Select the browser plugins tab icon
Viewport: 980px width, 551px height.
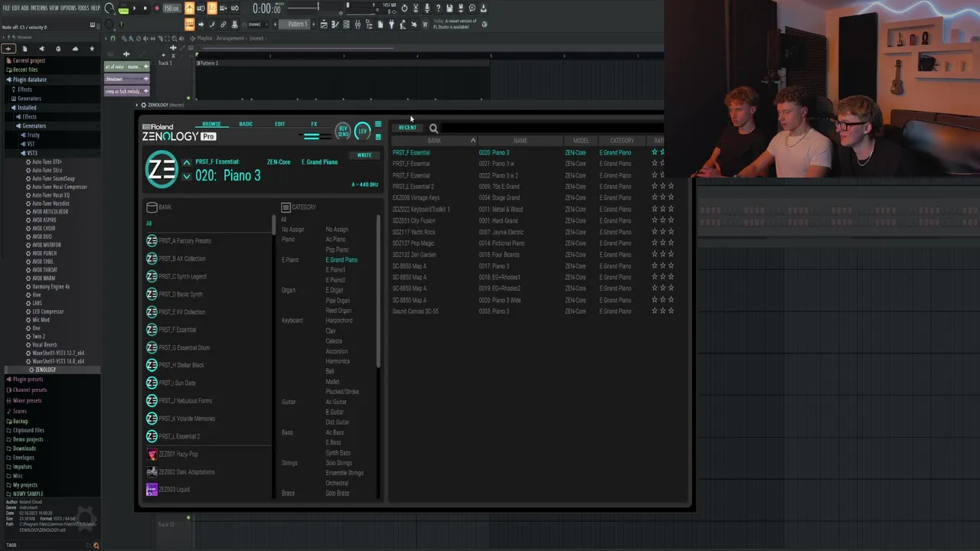[x=41, y=48]
